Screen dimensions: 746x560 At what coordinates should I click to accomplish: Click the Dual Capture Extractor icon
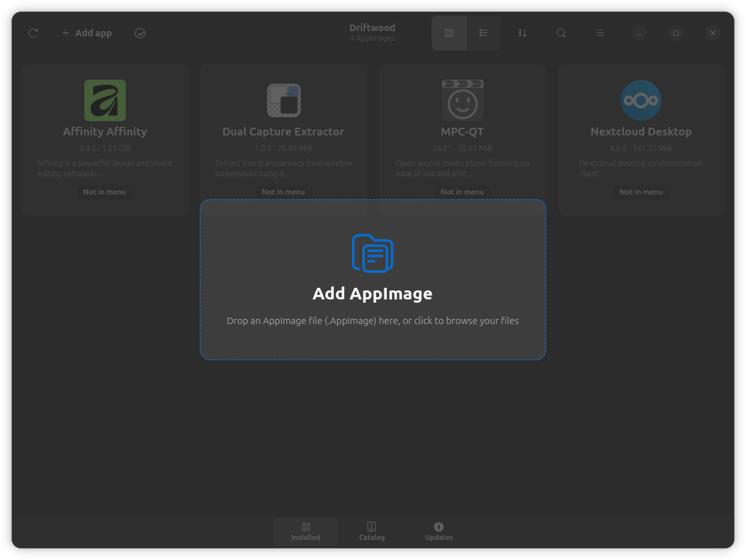284,100
